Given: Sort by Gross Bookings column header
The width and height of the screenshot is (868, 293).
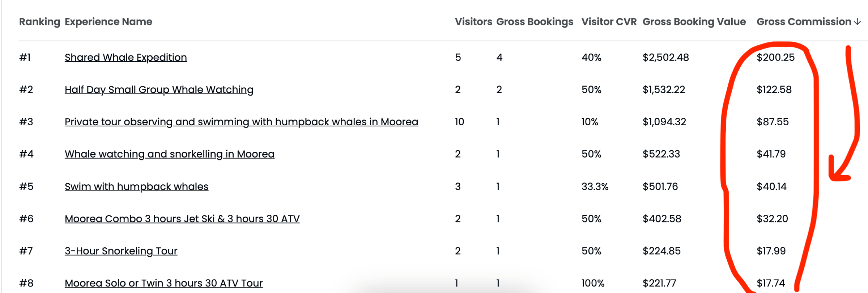Looking at the screenshot, I should 535,22.
